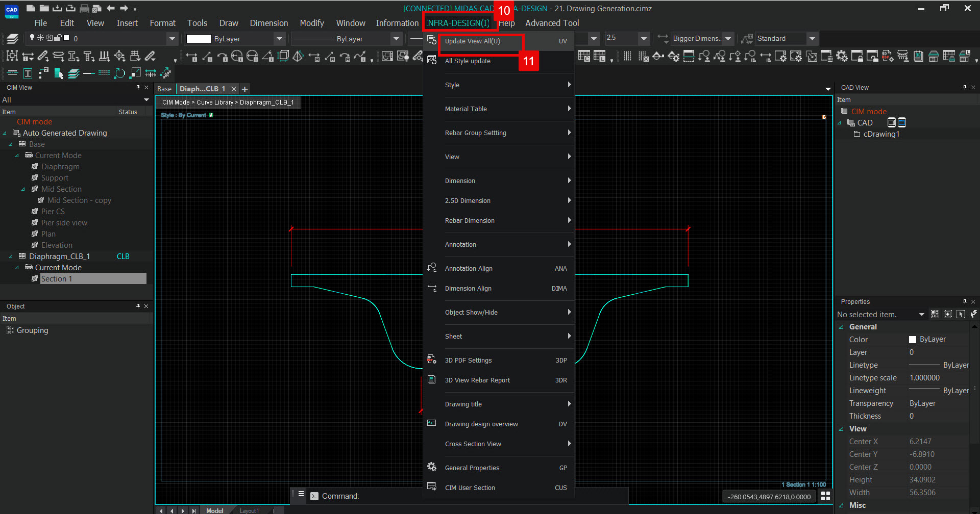
Task: Select Update View All(U) menu entry
Action: (x=472, y=41)
